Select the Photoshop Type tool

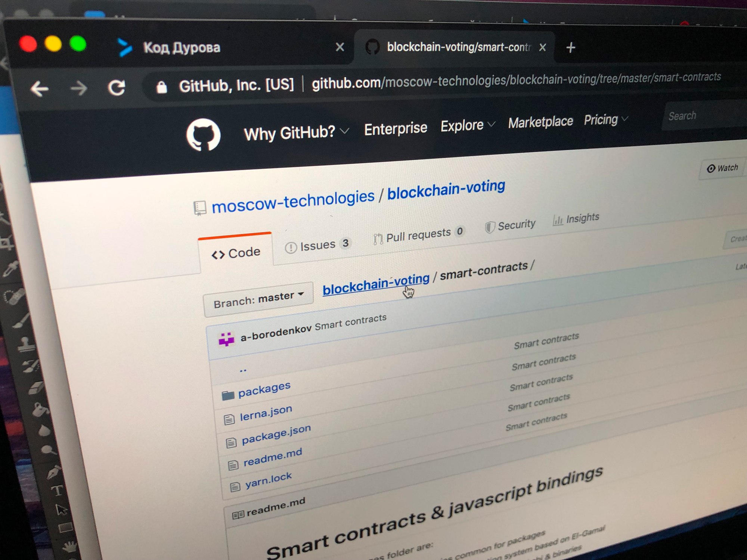57,491
